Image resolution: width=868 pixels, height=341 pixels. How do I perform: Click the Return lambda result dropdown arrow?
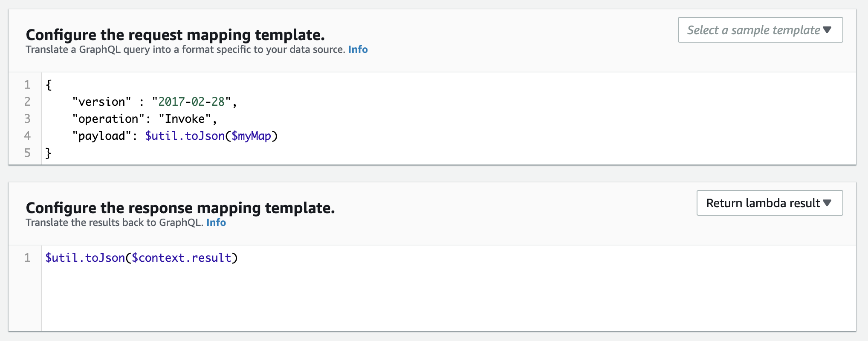[x=827, y=203]
